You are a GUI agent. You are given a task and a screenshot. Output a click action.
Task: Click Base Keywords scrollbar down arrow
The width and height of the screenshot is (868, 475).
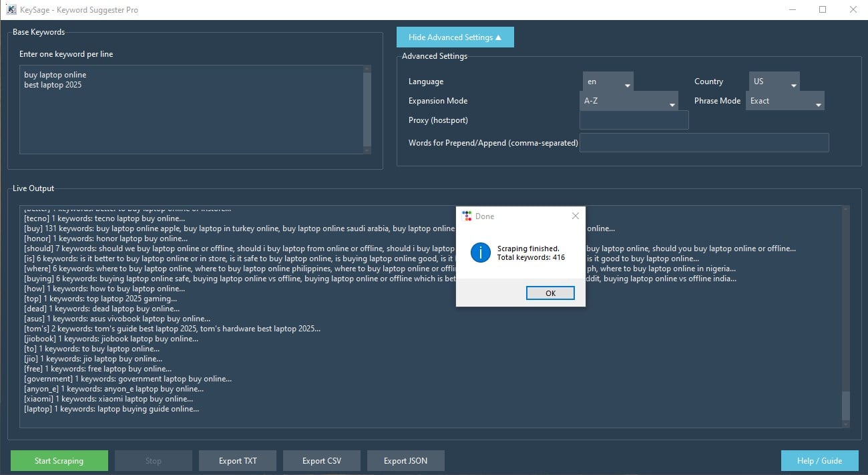tap(367, 151)
